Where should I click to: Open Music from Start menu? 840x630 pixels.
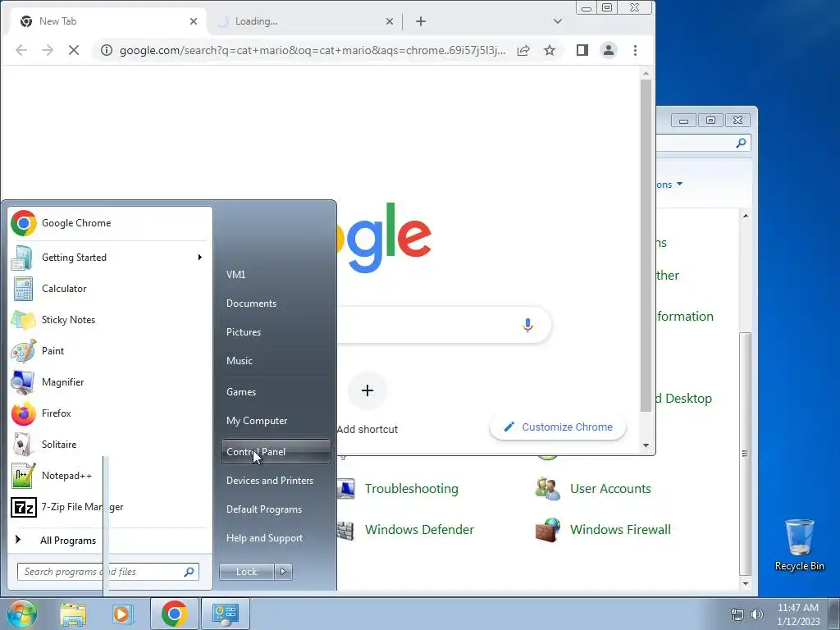click(x=276, y=361)
